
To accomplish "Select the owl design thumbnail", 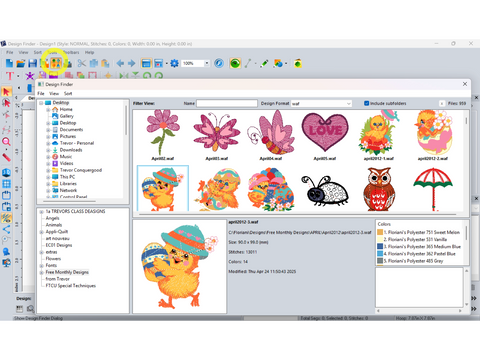I will (379, 189).
